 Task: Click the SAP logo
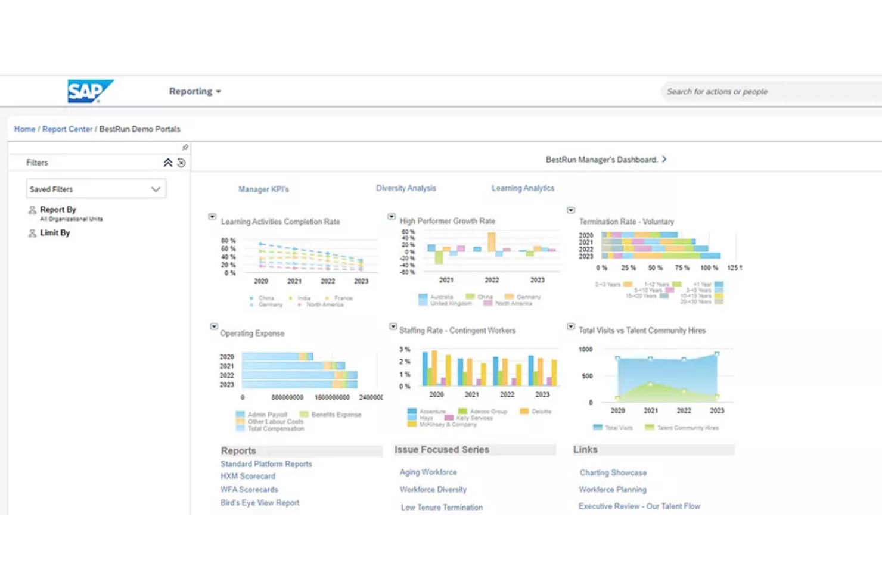coord(91,91)
